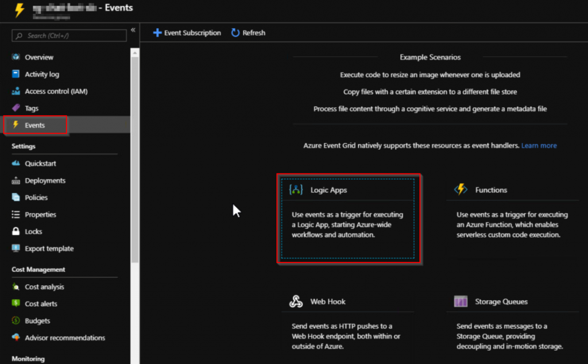Click the Export template icon
Image resolution: width=588 pixels, height=364 pixels.
point(16,248)
